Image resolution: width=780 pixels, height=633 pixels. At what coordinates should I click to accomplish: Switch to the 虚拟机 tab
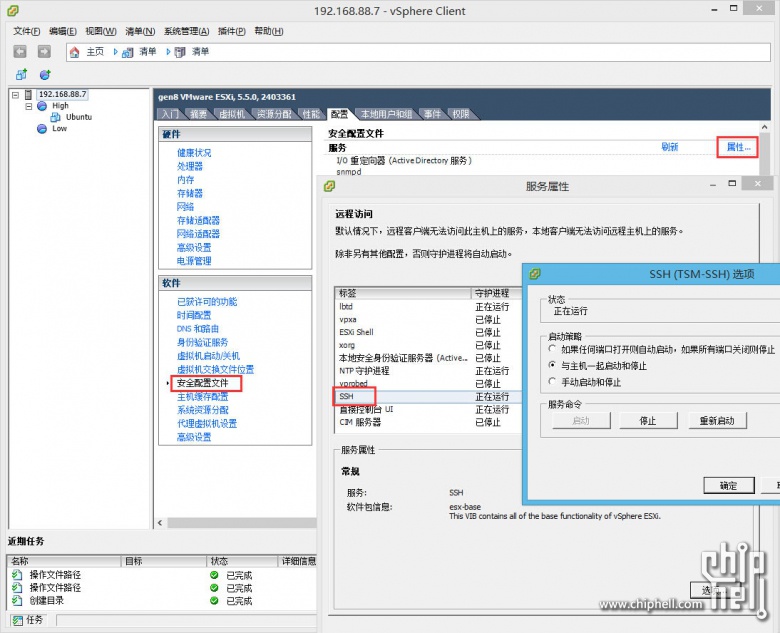tap(231, 115)
